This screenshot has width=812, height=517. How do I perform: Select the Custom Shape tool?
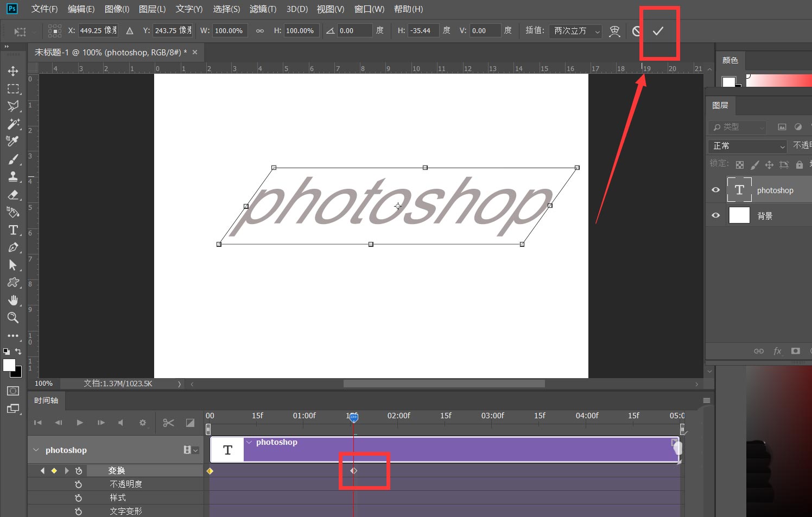(13, 283)
